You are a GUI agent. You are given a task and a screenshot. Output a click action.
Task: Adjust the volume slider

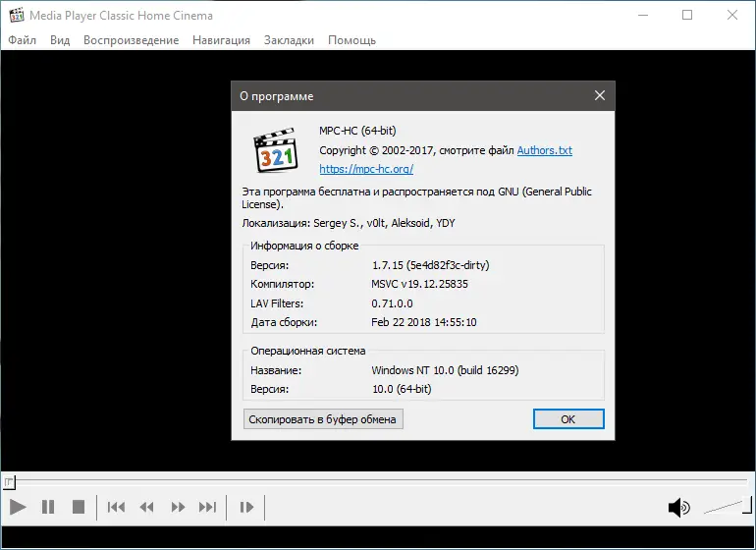(728, 507)
